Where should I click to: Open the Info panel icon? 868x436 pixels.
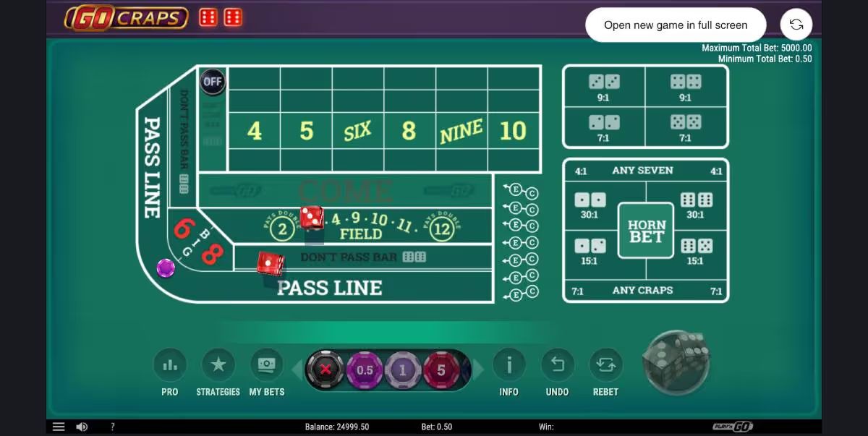coord(509,365)
